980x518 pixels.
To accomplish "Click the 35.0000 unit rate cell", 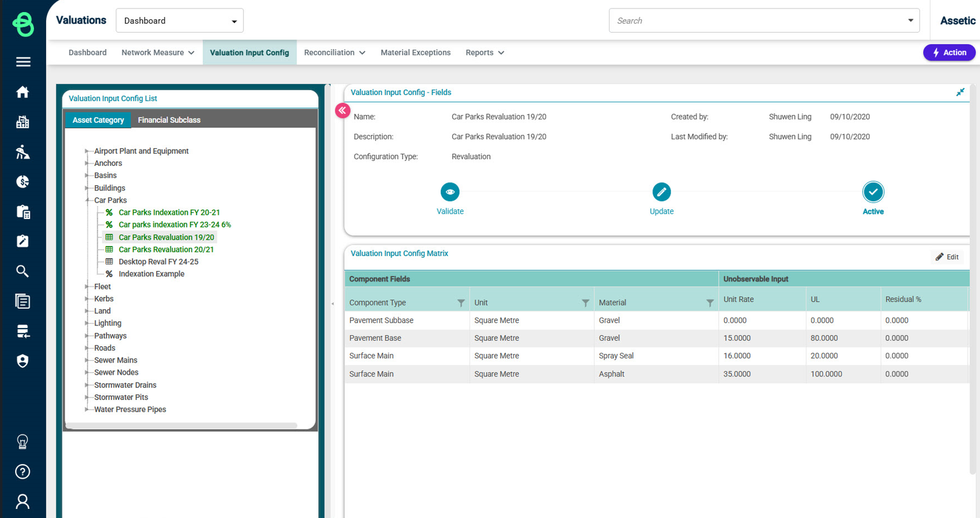I will tap(762, 374).
